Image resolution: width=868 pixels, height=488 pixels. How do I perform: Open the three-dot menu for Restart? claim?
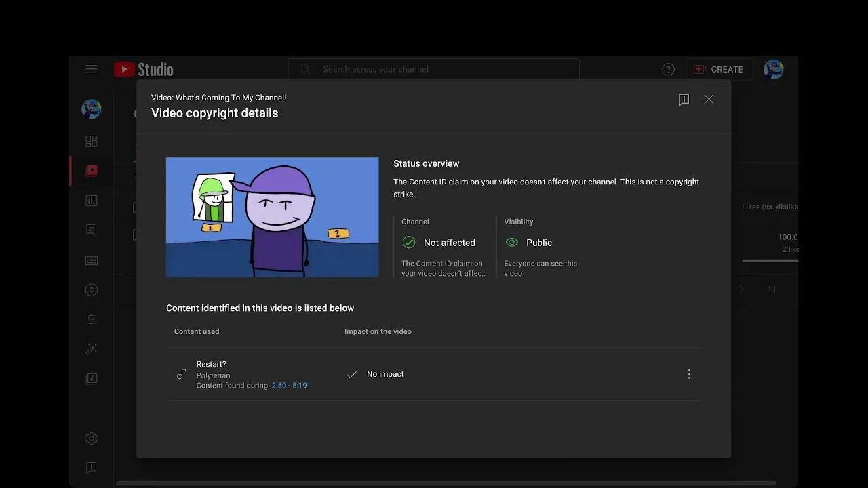(x=689, y=374)
